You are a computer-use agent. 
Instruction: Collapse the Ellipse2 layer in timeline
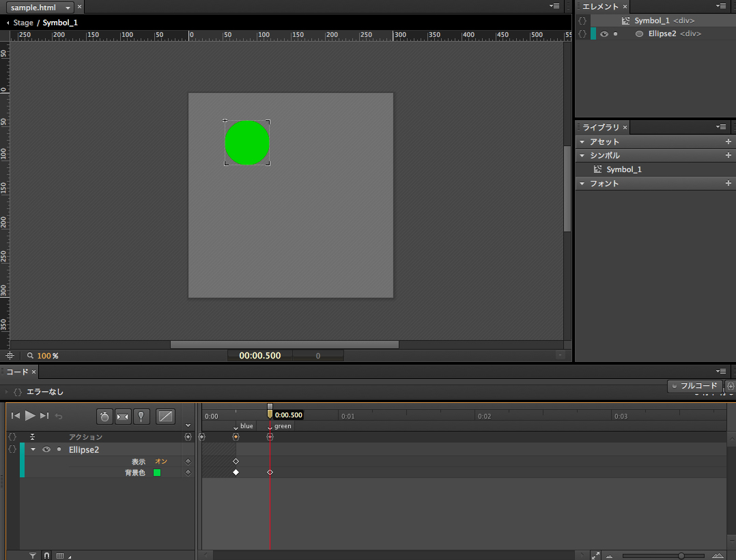(33, 449)
